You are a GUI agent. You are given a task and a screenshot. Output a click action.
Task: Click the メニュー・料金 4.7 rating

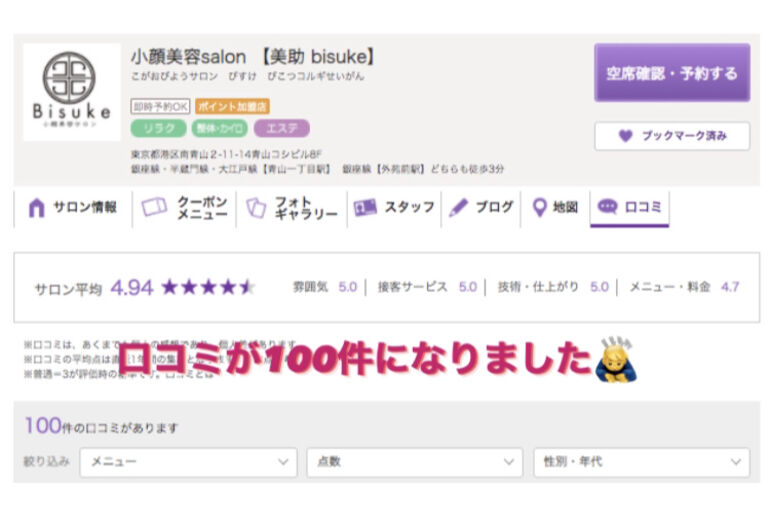(684, 287)
